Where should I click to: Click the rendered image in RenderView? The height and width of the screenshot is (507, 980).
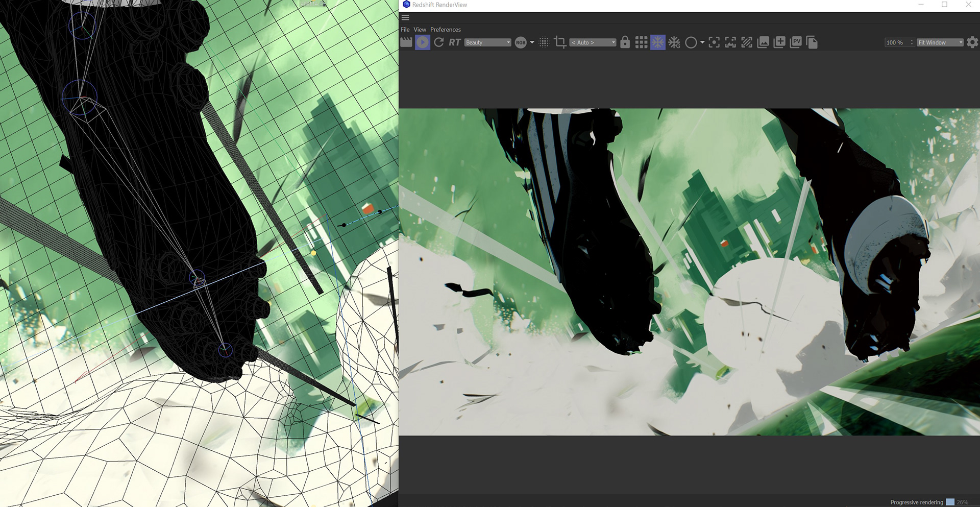[689, 272]
